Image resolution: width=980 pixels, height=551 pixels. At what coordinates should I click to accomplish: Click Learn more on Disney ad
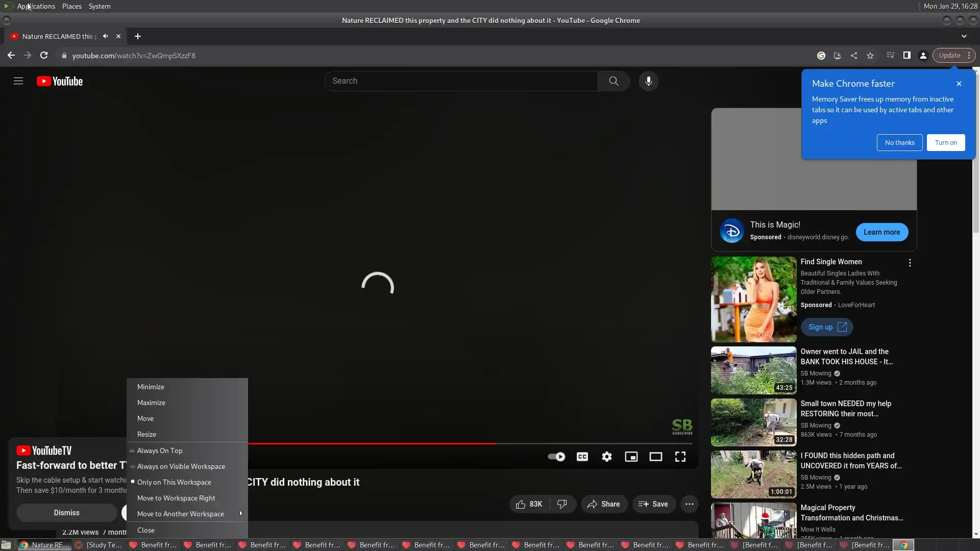click(x=881, y=232)
